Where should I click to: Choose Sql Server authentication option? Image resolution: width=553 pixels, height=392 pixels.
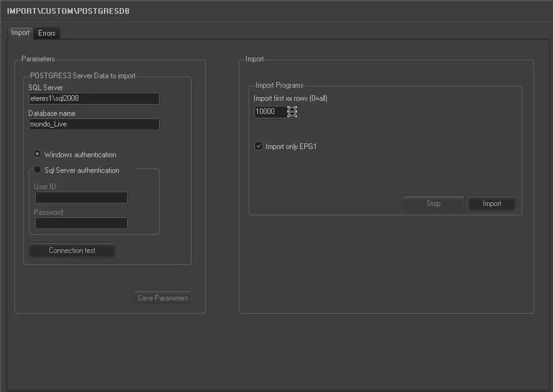(x=38, y=170)
